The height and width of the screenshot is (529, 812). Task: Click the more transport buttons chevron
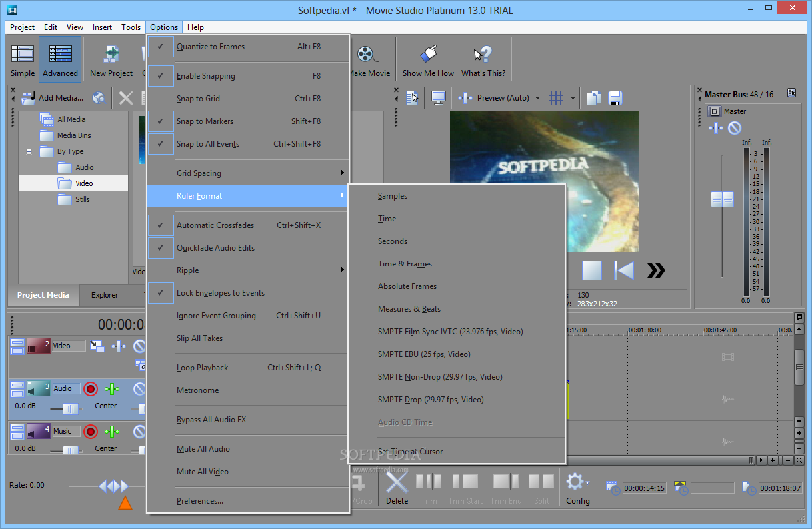pyautogui.click(x=656, y=270)
